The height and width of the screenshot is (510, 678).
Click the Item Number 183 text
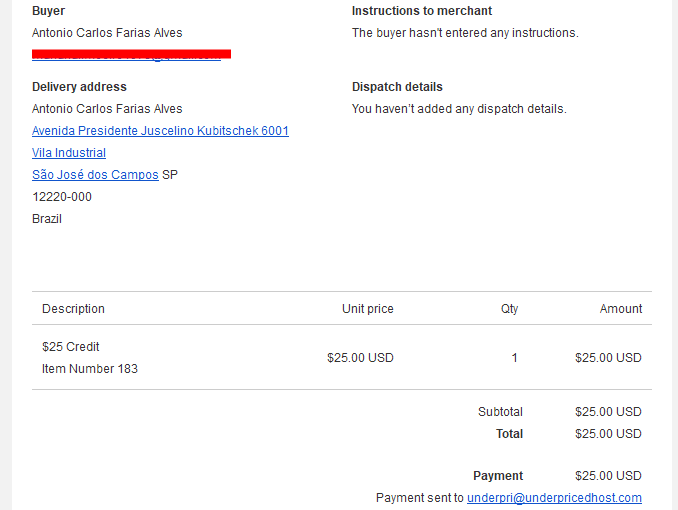tap(90, 369)
